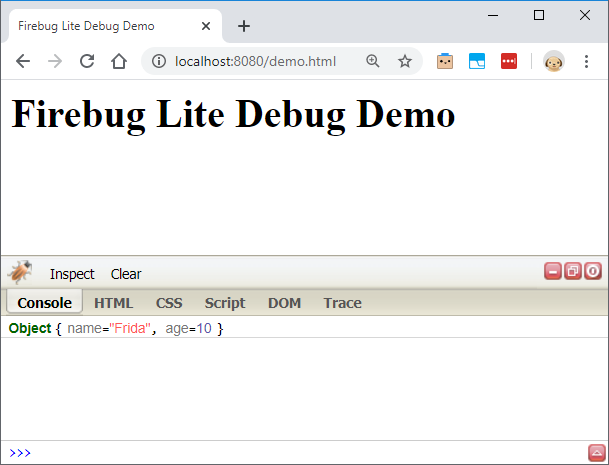This screenshot has width=609, height=465.
Task: Open the Chrome three-dot menu
Action: 586,61
